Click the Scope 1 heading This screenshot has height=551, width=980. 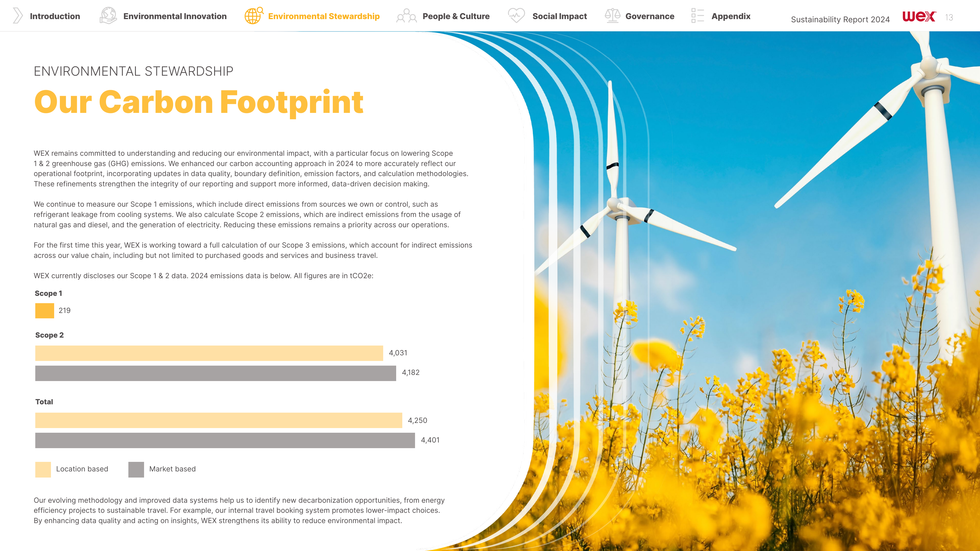click(x=48, y=293)
